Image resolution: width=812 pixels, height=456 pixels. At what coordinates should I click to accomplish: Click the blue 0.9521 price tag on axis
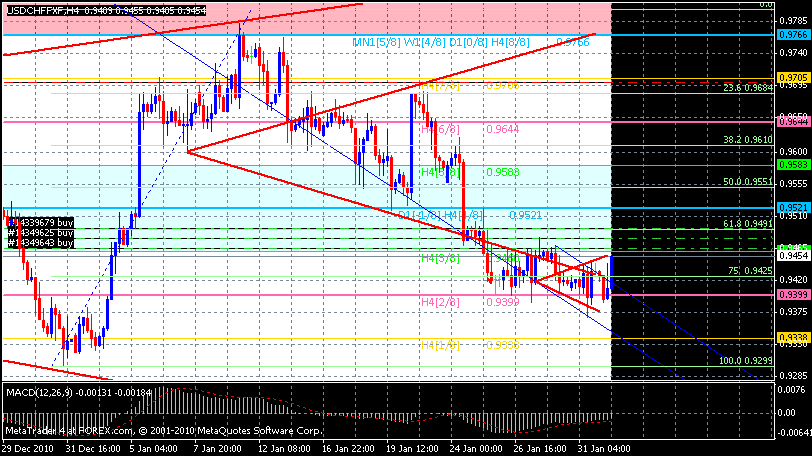pos(793,208)
